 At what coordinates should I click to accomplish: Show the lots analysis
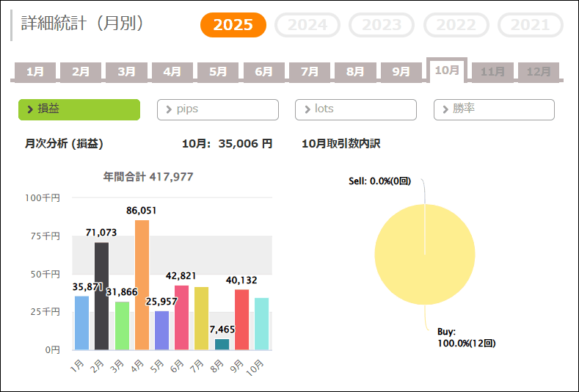(356, 109)
